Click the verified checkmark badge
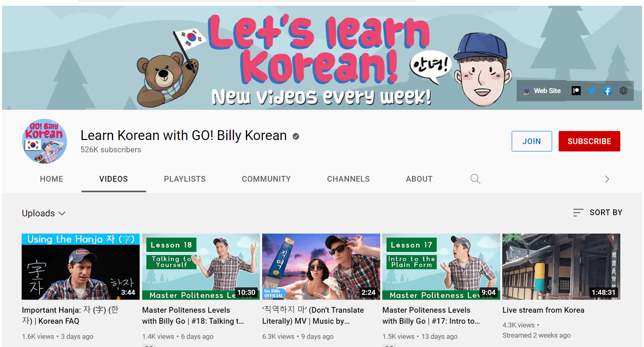The height and width of the screenshot is (347, 644). (x=296, y=136)
